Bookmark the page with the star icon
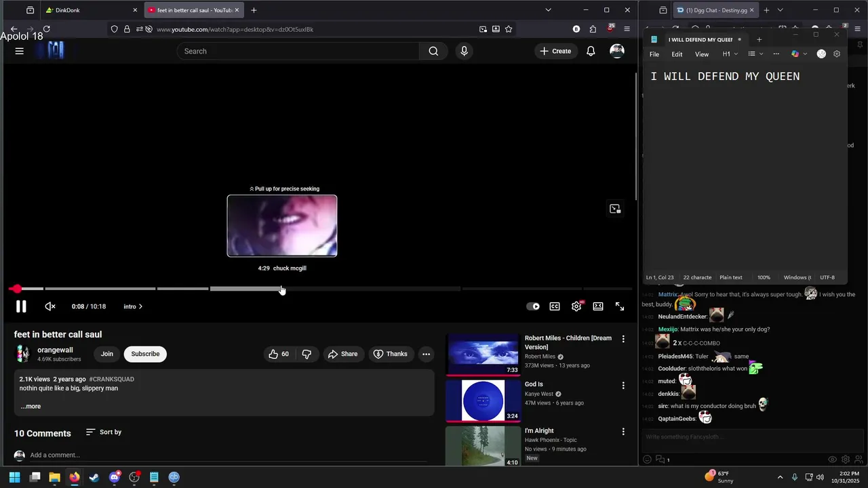This screenshot has width=868, height=488. 509,29
